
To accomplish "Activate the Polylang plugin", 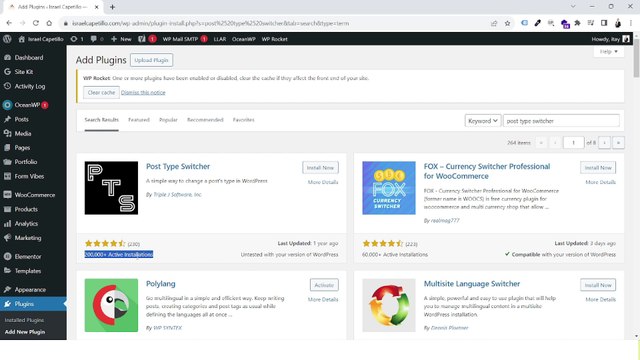I will [324, 285].
